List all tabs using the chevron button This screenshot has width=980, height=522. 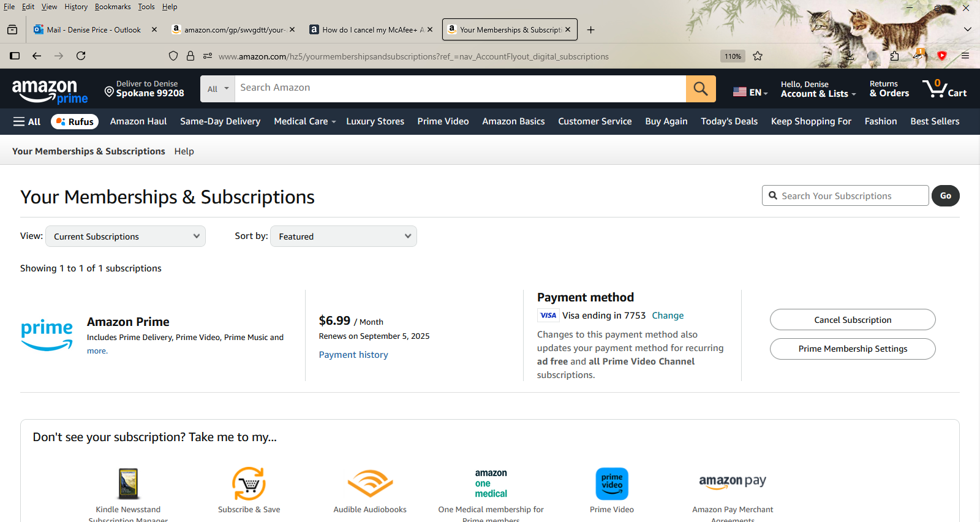tap(968, 29)
